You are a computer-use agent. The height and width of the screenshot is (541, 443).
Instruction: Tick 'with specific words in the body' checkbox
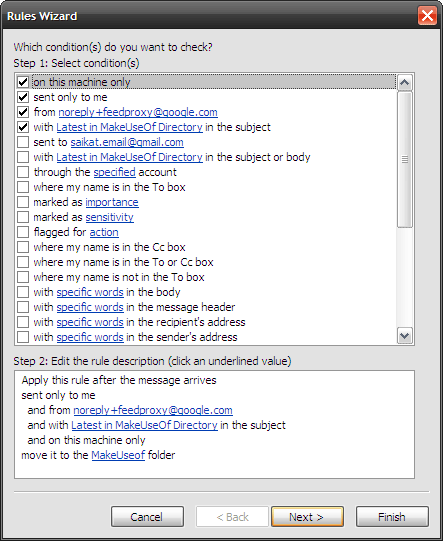click(23, 292)
